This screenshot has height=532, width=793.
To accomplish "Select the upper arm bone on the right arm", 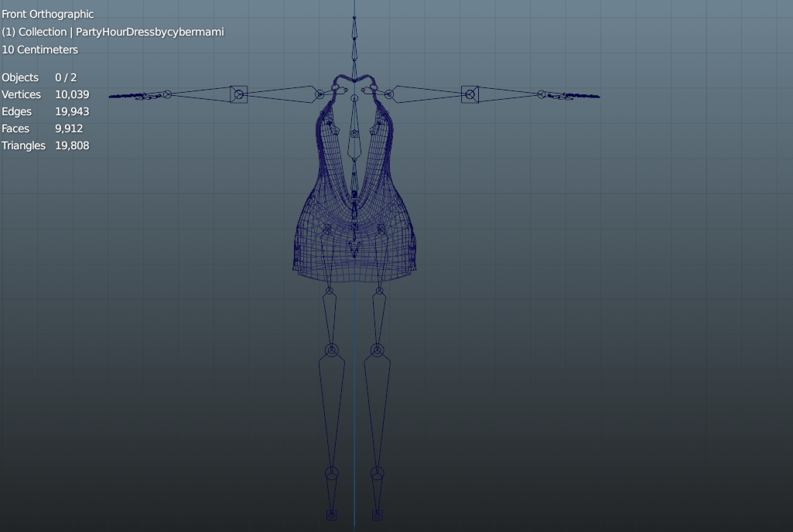I will coord(429,94).
